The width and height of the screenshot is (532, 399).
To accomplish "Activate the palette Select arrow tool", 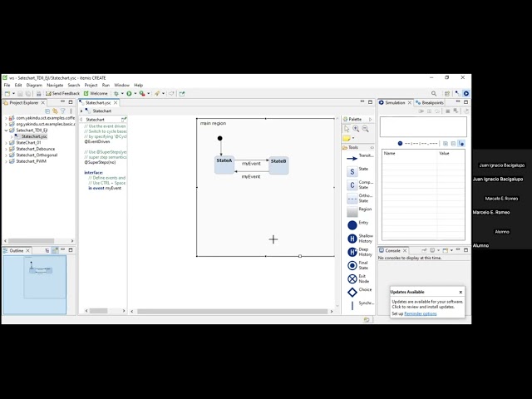I will pos(347,129).
